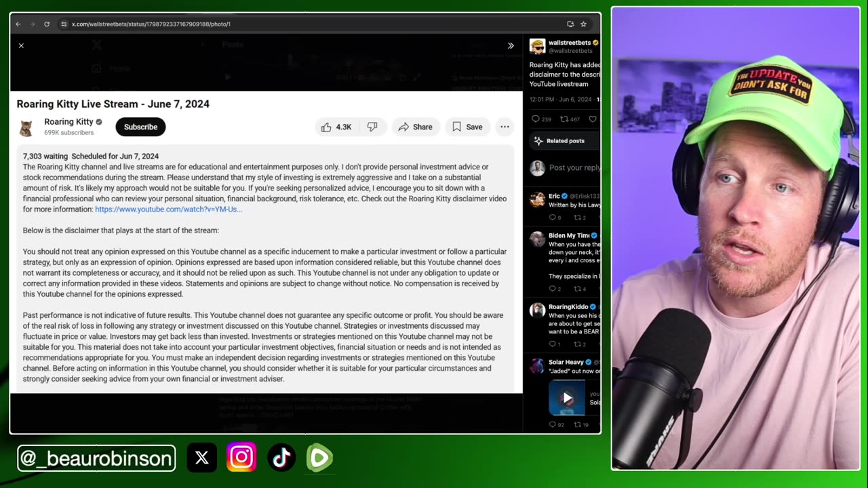Open site info icon in address bar
Viewport: 868px width, 488px height.
coord(64,24)
